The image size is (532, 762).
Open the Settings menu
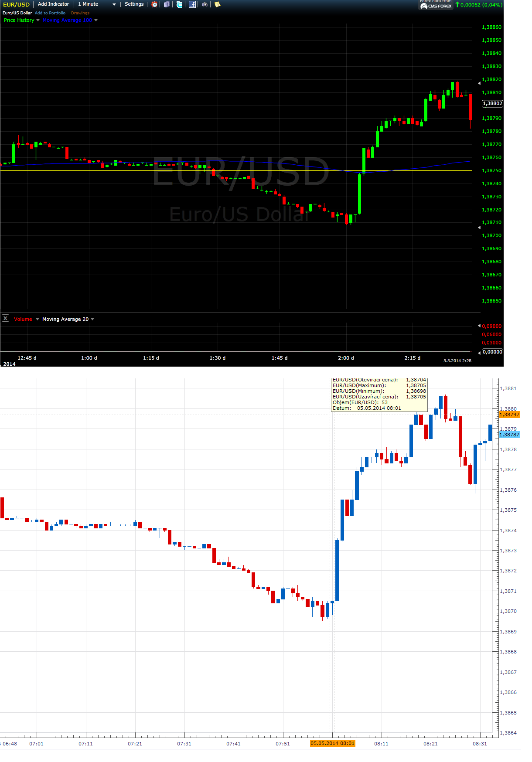tap(134, 4)
